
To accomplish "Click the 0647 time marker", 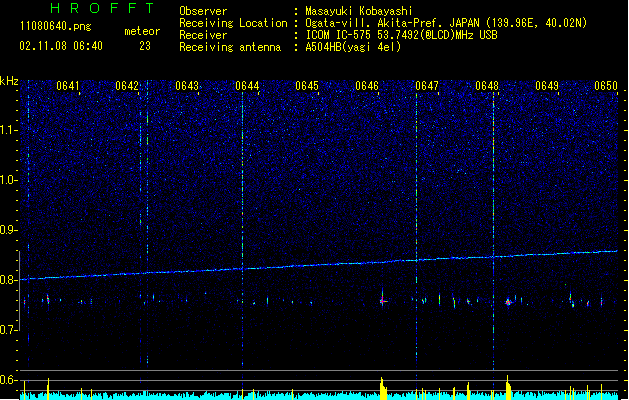I will (x=427, y=86).
